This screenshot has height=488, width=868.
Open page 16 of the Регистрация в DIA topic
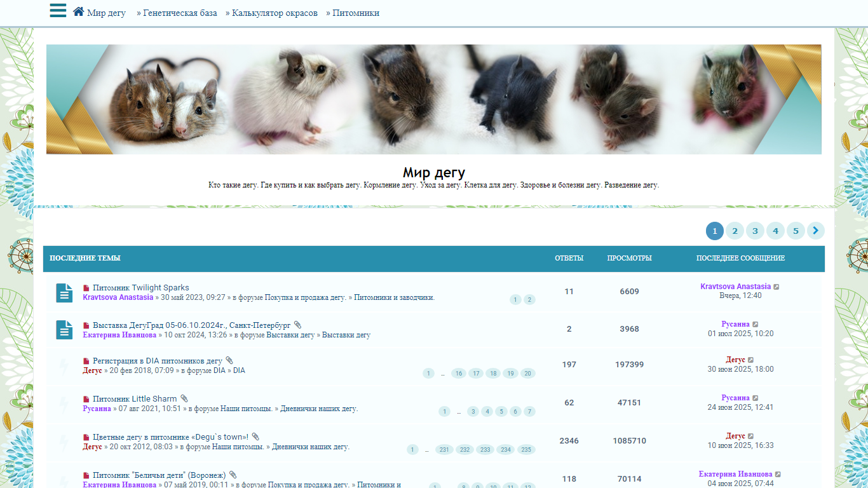459,374
